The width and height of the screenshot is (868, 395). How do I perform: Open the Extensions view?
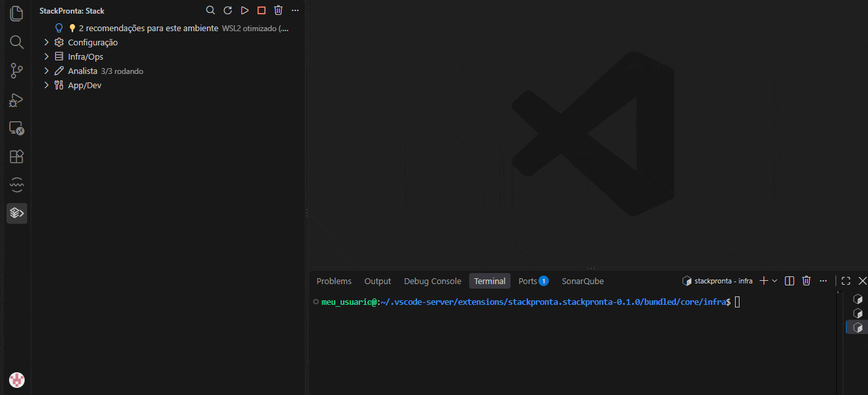click(x=17, y=156)
